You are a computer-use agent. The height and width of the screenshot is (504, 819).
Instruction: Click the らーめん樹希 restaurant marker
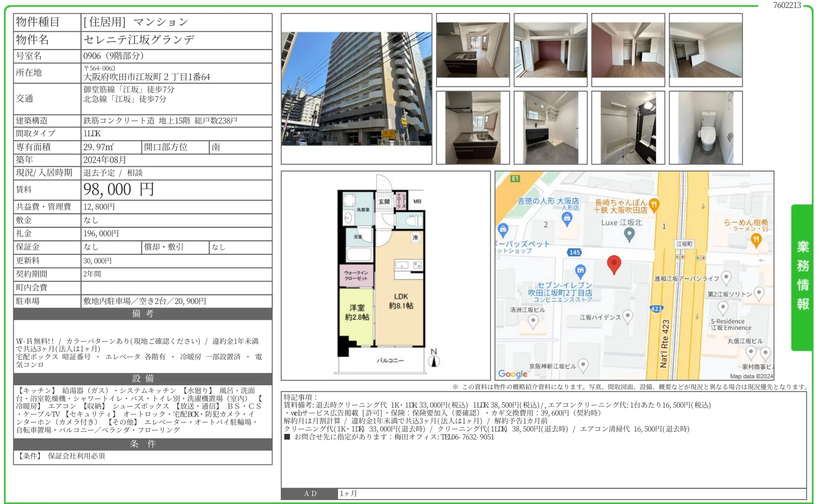click(756, 239)
